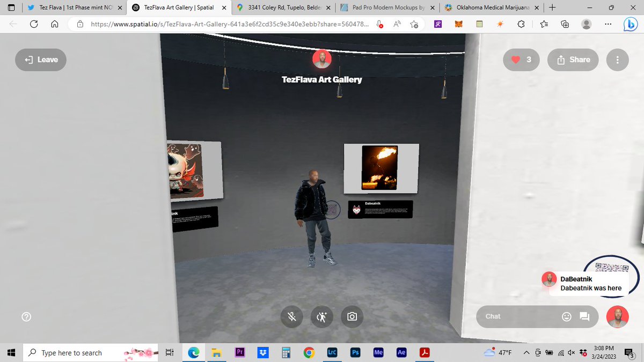Open the Read aloud icon
The image size is (644, 362).
[397, 24]
